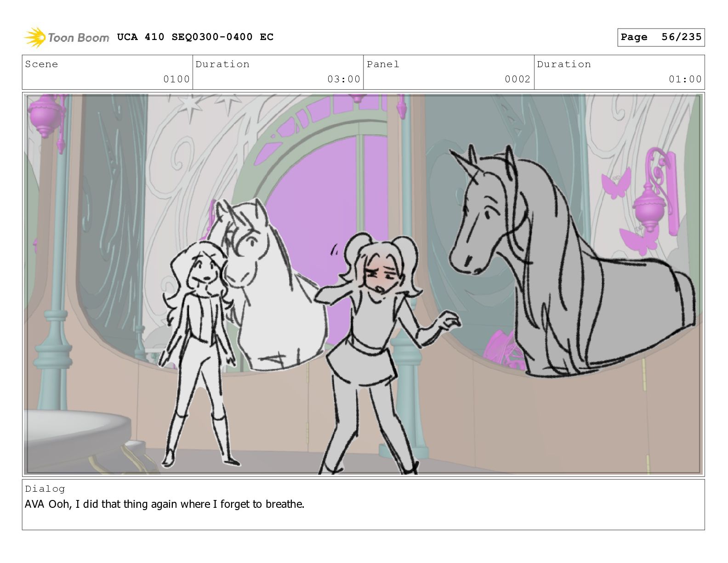Viewport: 728px width, 563px height.
Task: Click the panel Duration 01:00 value
Action: (x=685, y=79)
